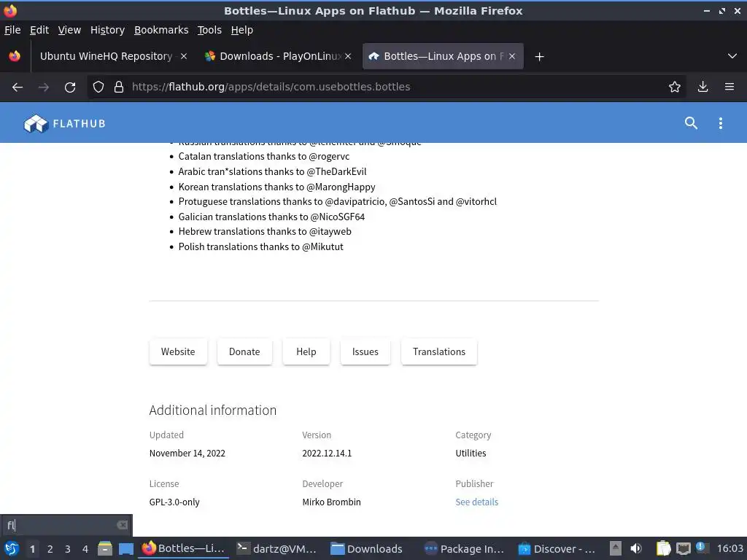
Task: Launch the file manager from the panel
Action: [x=105, y=549]
